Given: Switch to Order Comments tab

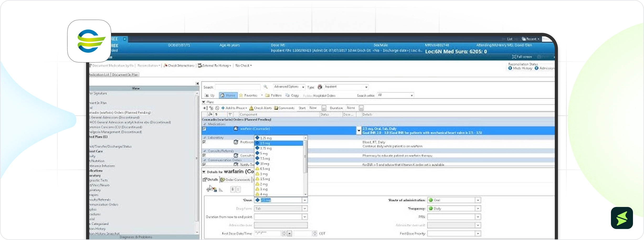Looking at the screenshot, I should coord(235,180).
